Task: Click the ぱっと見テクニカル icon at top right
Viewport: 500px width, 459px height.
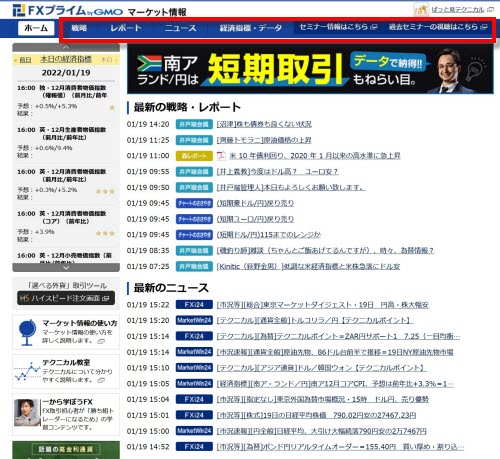Action: pyautogui.click(x=421, y=10)
